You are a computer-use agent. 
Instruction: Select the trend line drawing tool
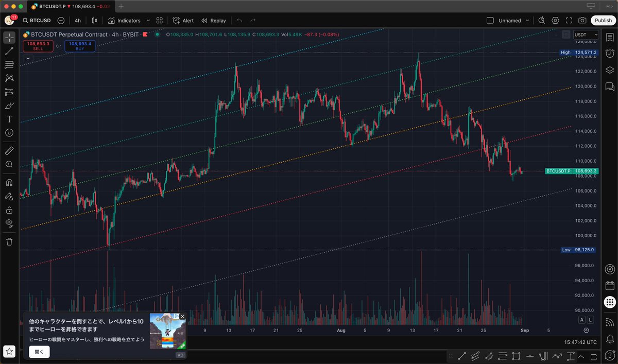click(x=9, y=51)
